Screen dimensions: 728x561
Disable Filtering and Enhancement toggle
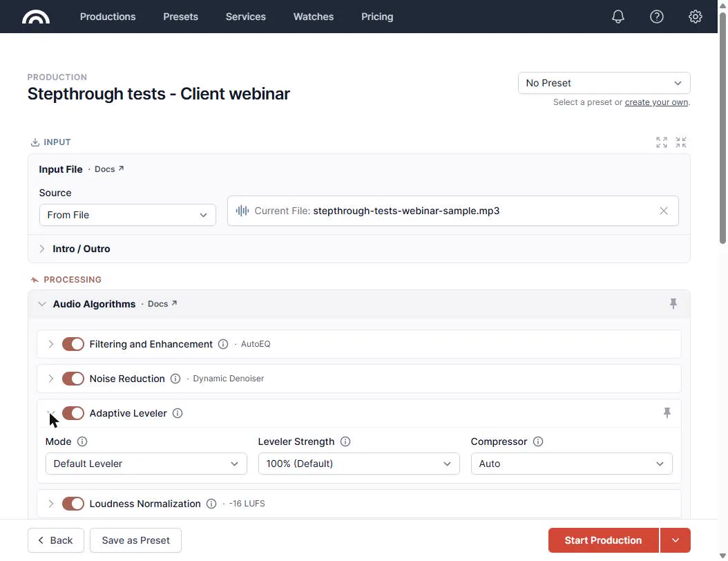tap(73, 344)
